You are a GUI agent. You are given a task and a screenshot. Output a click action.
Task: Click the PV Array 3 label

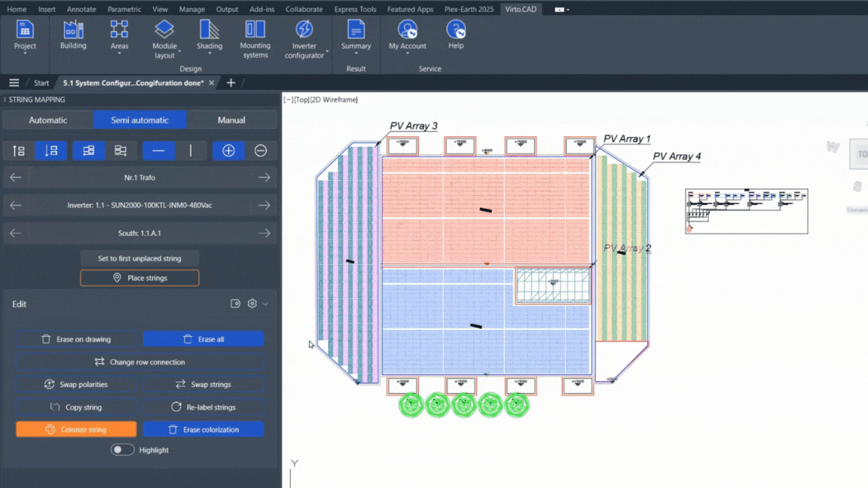(x=414, y=127)
